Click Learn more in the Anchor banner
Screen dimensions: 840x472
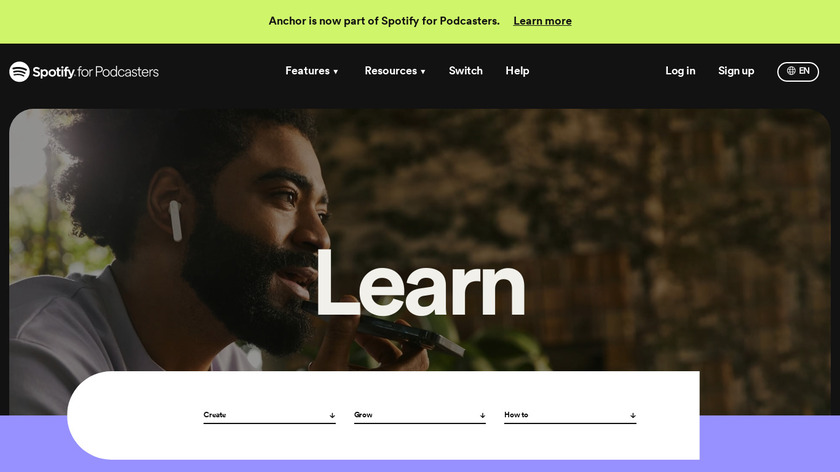click(x=542, y=21)
